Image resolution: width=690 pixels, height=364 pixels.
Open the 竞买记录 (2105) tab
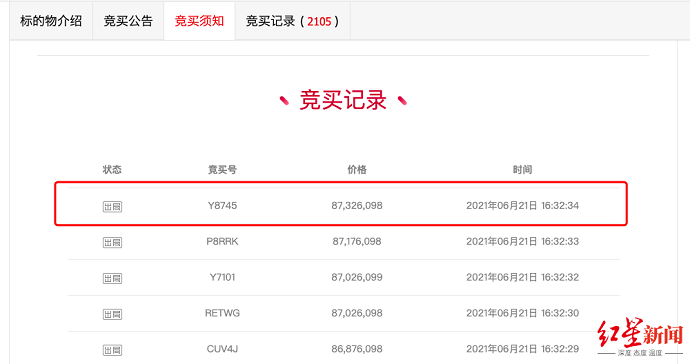pos(292,21)
